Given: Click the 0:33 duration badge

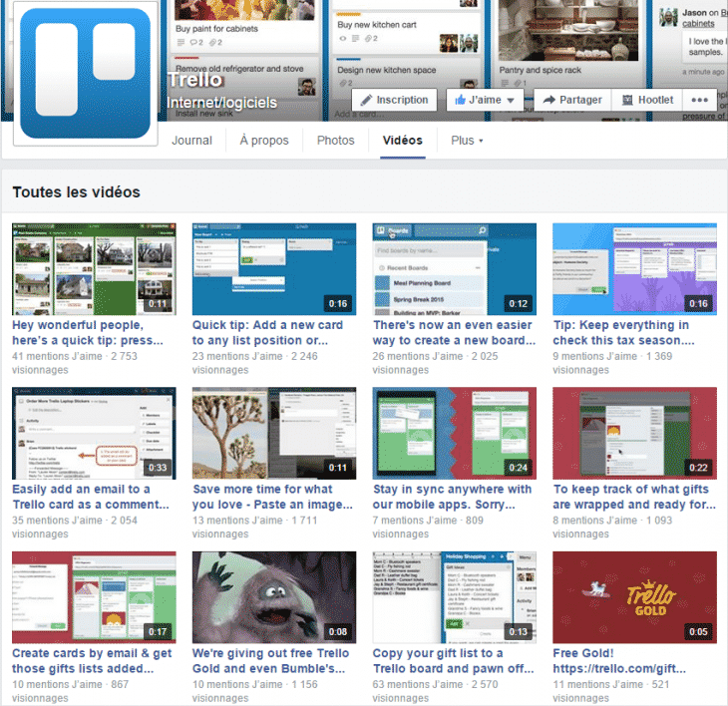Looking at the screenshot, I should (x=158, y=468).
